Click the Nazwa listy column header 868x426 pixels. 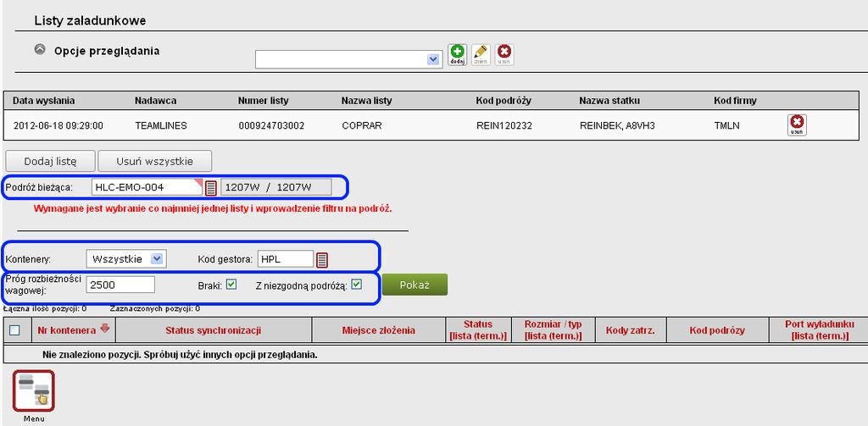(x=366, y=101)
